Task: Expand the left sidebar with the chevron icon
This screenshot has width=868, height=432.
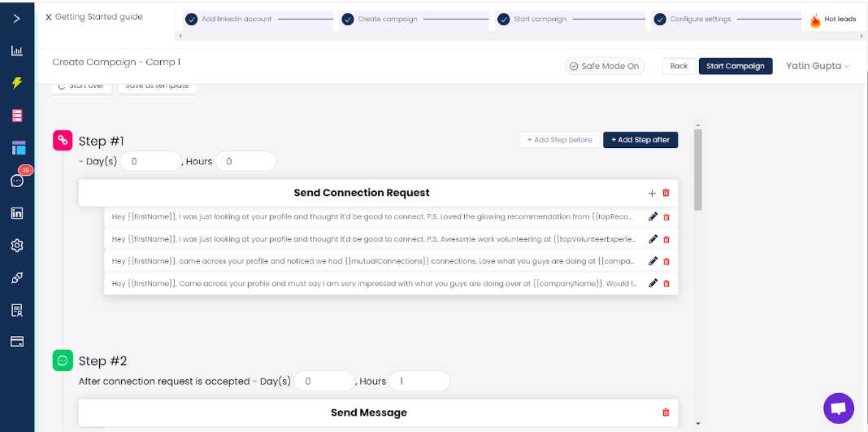Action: point(16,18)
